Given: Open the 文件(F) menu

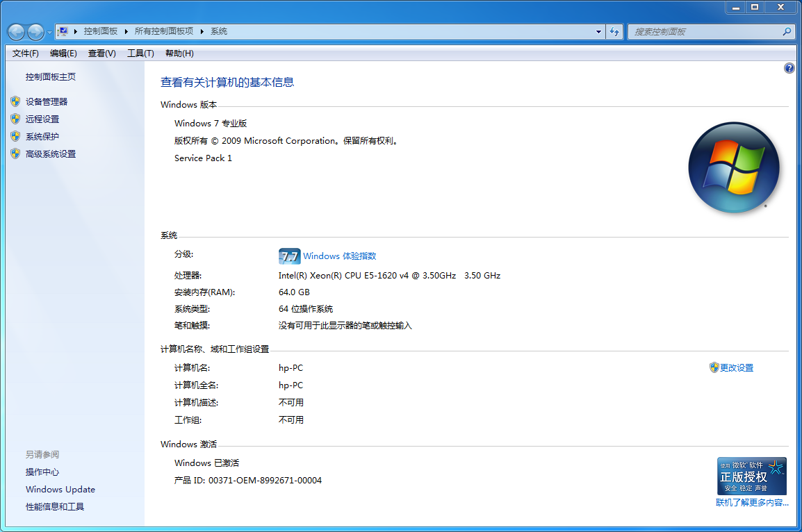Looking at the screenshot, I should coord(26,53).
